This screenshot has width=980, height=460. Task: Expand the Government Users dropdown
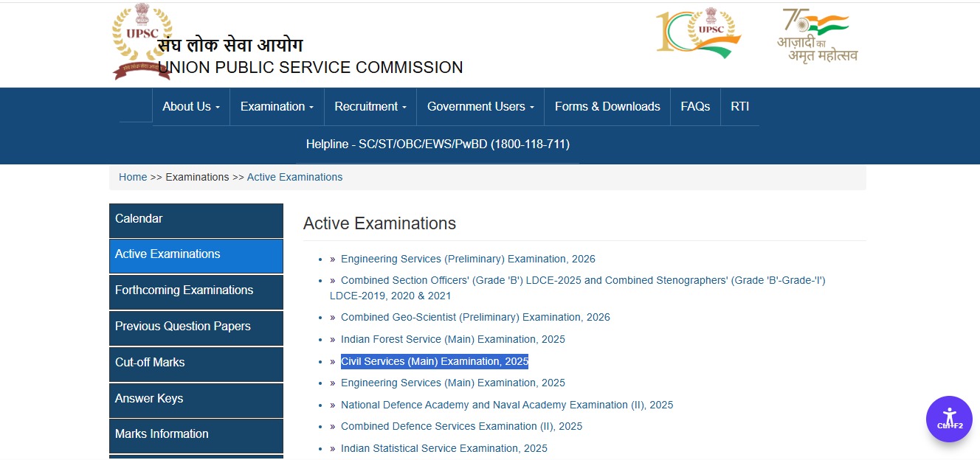(x=479, y=106)
